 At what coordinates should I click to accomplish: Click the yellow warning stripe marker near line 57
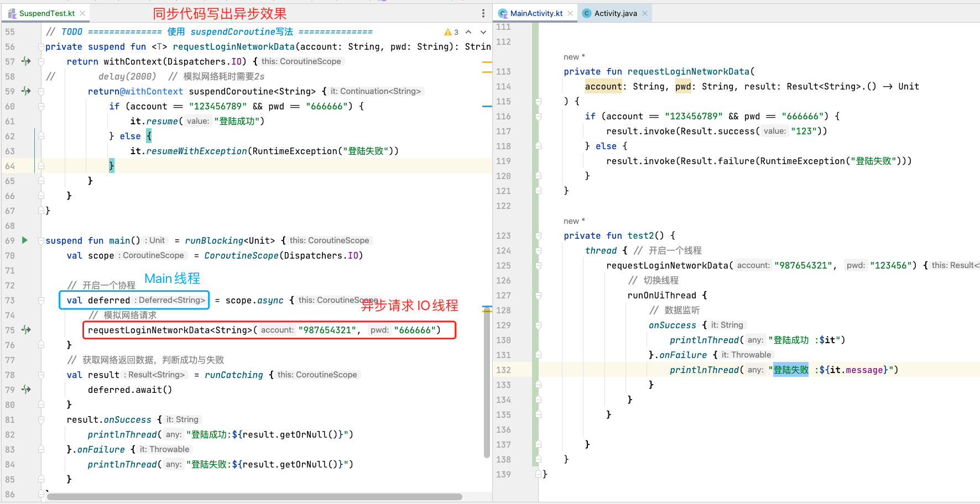point(487,62)
